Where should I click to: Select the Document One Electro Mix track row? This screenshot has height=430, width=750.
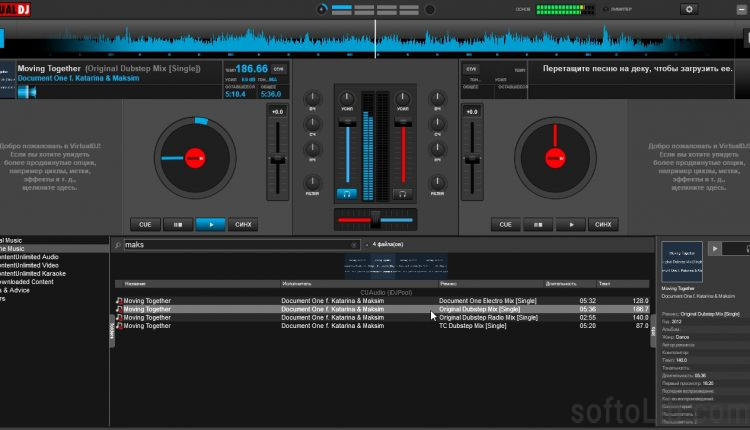(382, 301)
